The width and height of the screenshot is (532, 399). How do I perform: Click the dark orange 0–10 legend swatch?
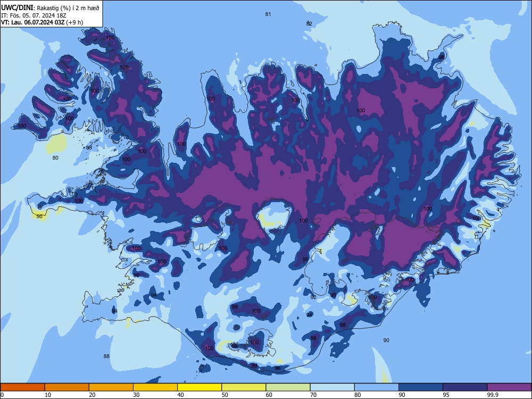click(22, 387)
